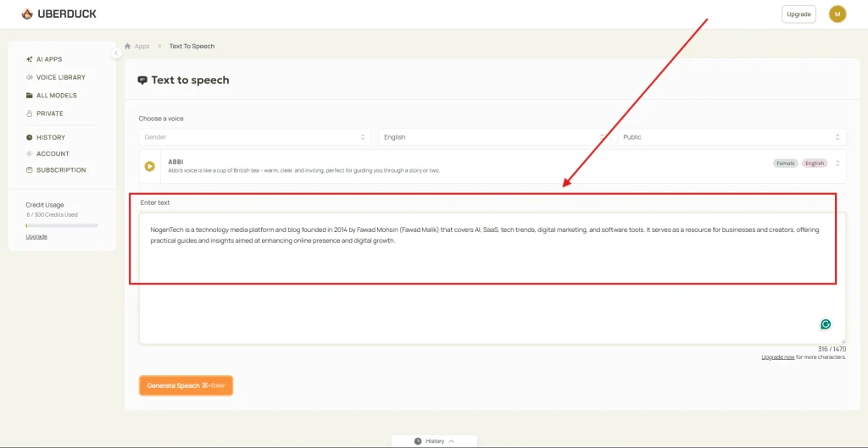Click Apps breadcrumb link
This screenshot has width=868, height=448.
click(142, 46)
